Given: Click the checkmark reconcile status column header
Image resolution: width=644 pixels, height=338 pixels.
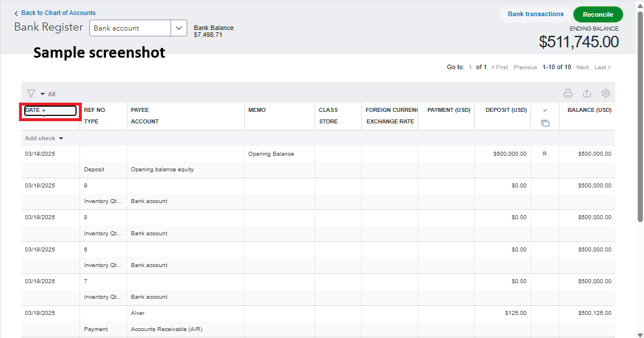Looking at the screenshot, I should click(x=545, y=110).
